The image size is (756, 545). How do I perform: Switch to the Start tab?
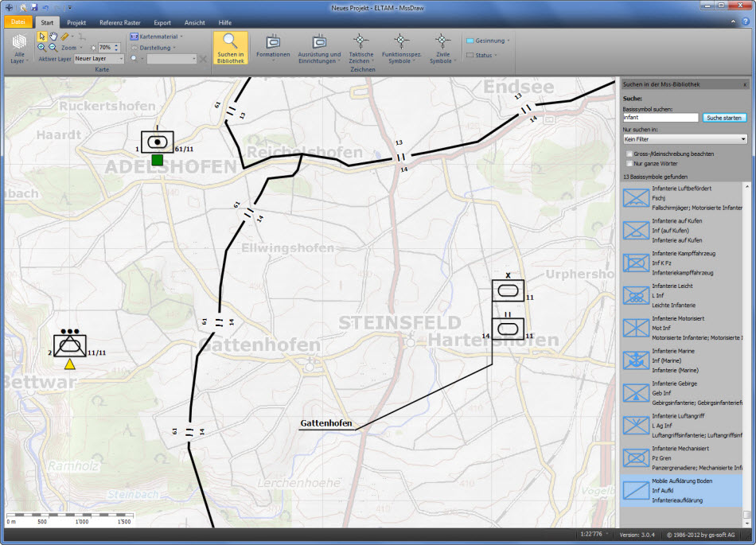pyautogui.click(x=47, y=22)
